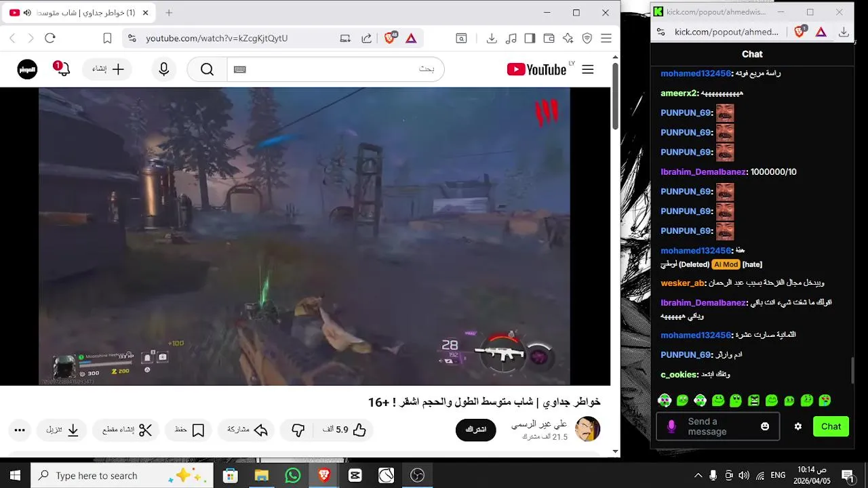Open the downloads icon in the YouTube browser toolbar
The width and height of the screenshot is (868, 488).
[492, 39]
